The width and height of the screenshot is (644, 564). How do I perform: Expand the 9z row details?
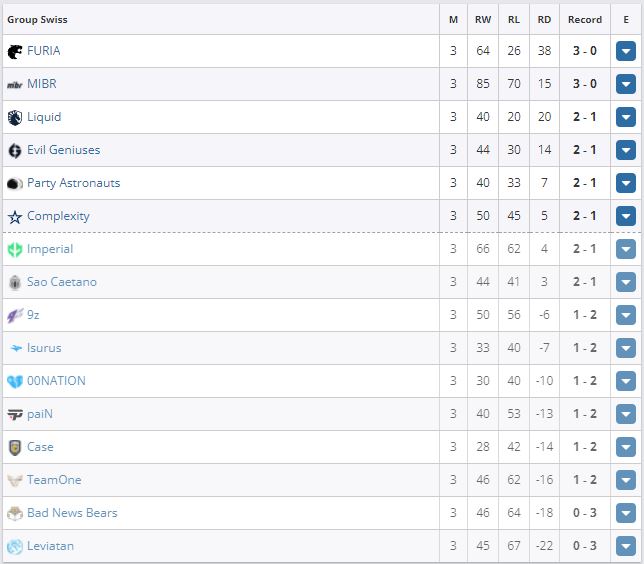tap(626, 316)
